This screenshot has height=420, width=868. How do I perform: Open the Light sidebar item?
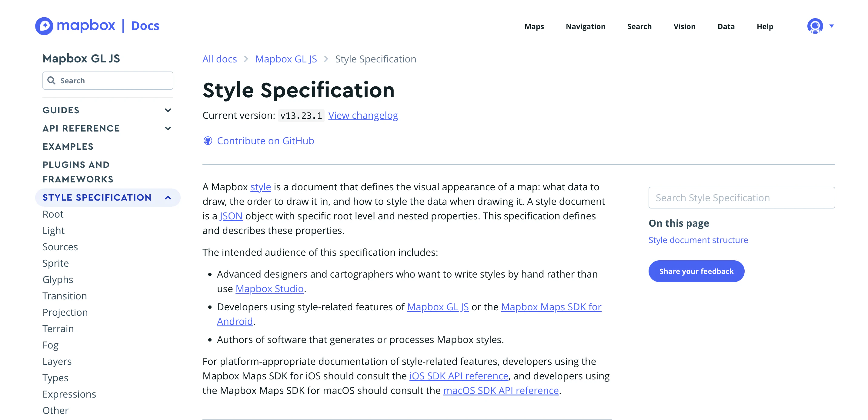(x=53, y=231)
